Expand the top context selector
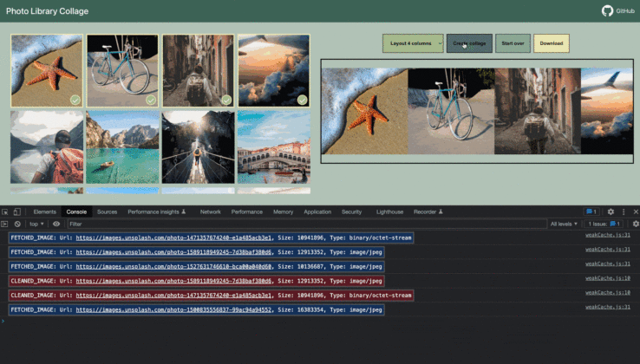This screenshot has height=364, width=640. [x=36, y=224]
